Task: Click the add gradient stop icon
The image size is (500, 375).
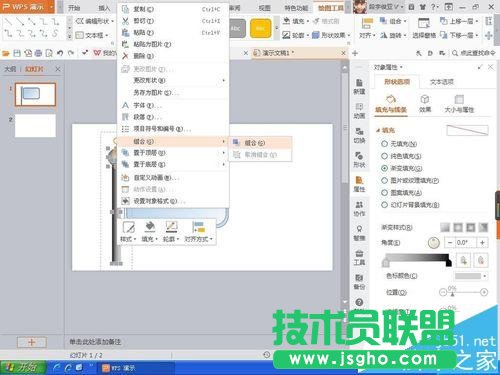Action: (x=463, y=260)
